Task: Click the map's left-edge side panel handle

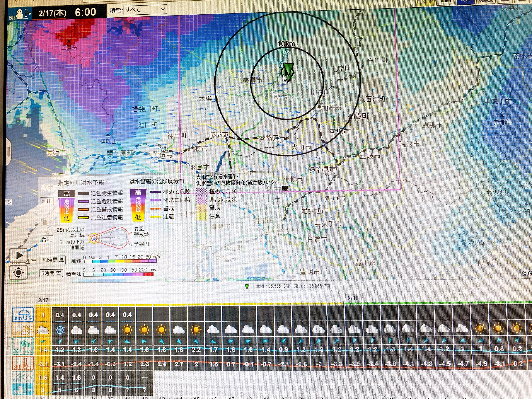Action: coord(8,152)
